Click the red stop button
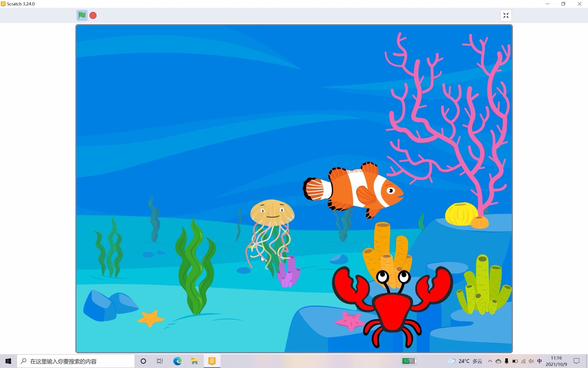This screenshot has height=368, width=588. click(93, 15)
